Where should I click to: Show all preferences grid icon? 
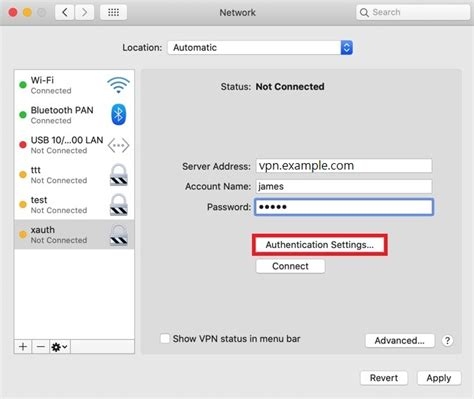113,13
